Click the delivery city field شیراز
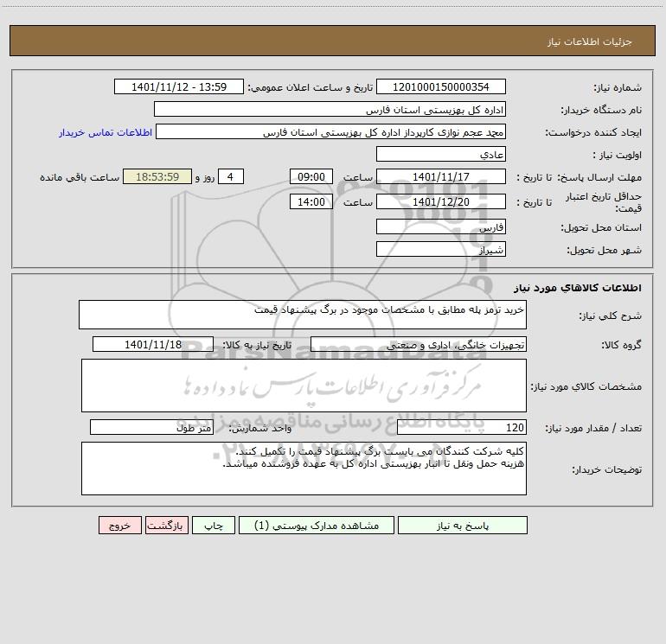Image resolution: width=666 pixels, height=644 pixels. pos(441,249)
